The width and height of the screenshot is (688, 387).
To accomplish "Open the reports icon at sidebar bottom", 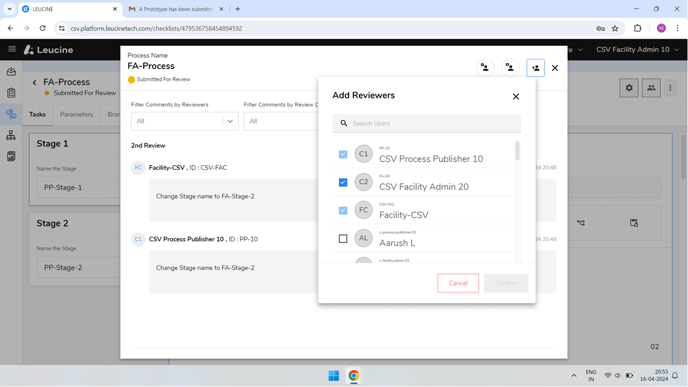I will (11, 156).
